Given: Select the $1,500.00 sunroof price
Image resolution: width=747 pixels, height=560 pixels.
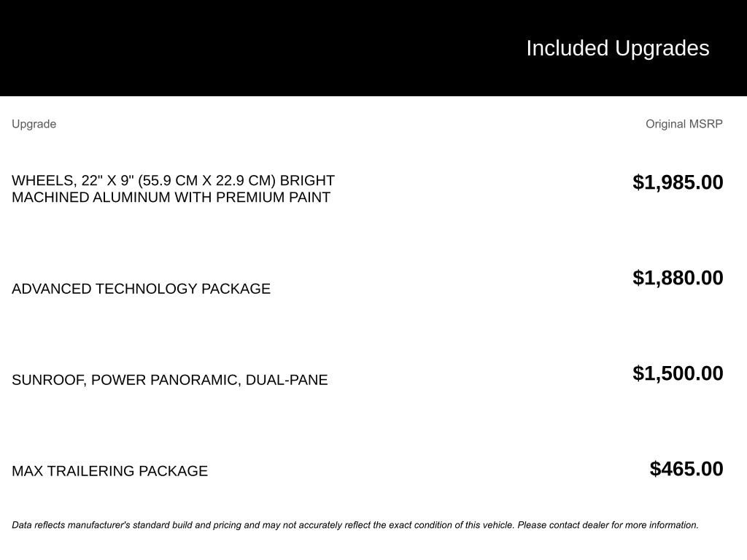Looking at the screenshot, I should (678, 373).
